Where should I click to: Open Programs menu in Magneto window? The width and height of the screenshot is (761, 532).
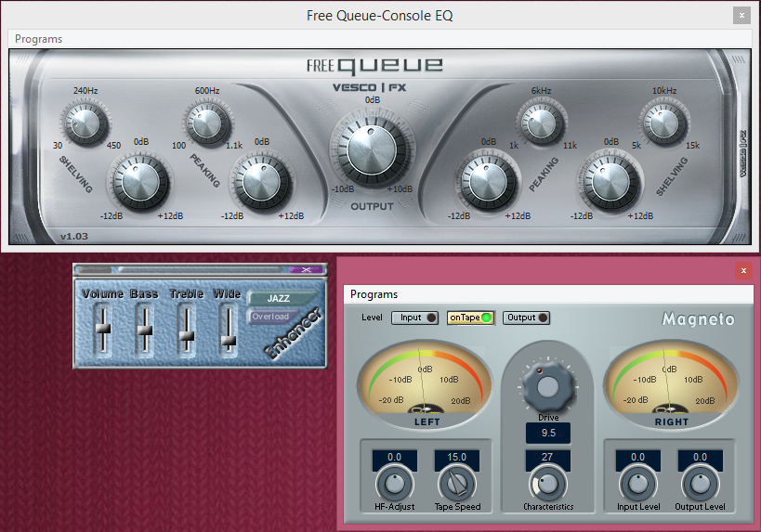pyautogui.click(x=374, y=294)
